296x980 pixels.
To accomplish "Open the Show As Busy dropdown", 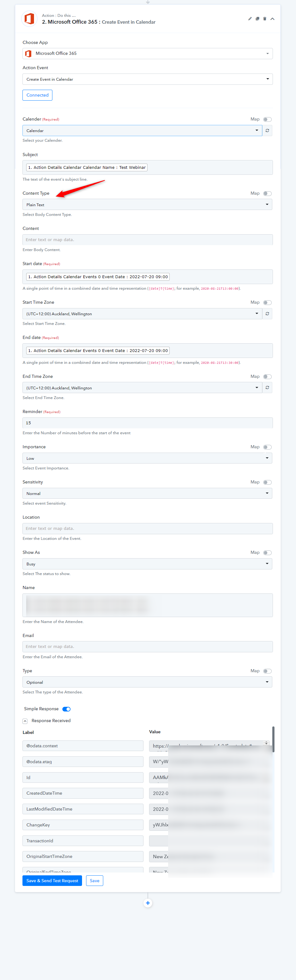I will click(148, 564).
